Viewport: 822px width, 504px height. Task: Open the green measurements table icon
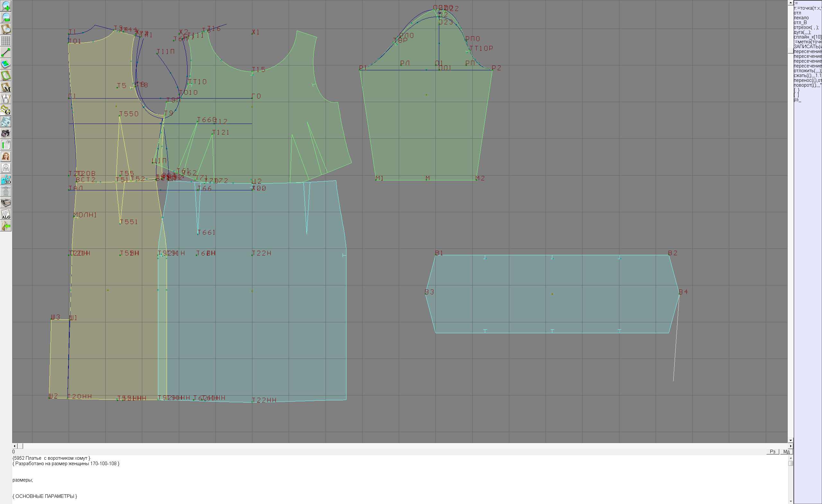pyautogui.click(x=6, y=145)
